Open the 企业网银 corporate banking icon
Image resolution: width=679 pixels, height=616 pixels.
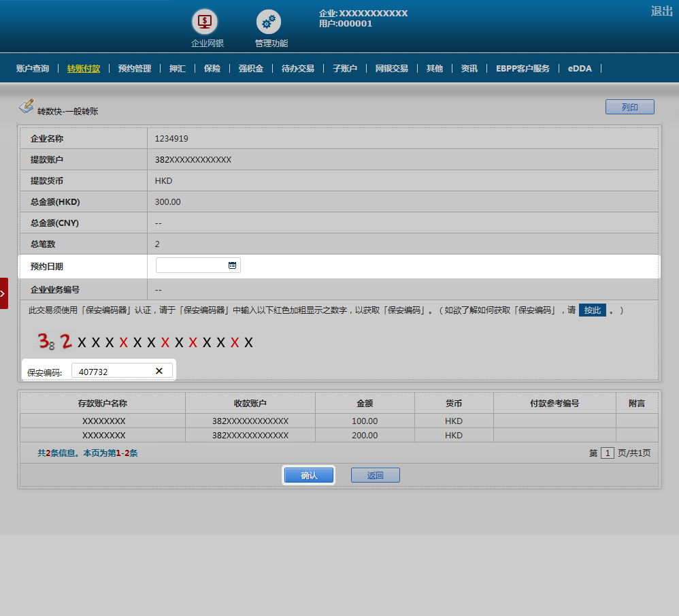click(204, 22)
